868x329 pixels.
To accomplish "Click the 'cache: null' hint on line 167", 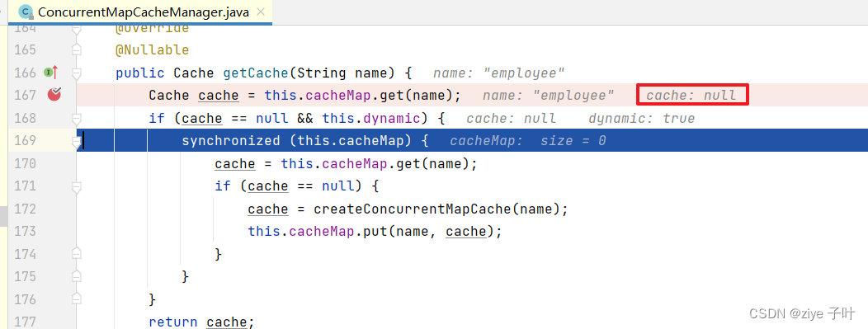I will tap(691, 95).
